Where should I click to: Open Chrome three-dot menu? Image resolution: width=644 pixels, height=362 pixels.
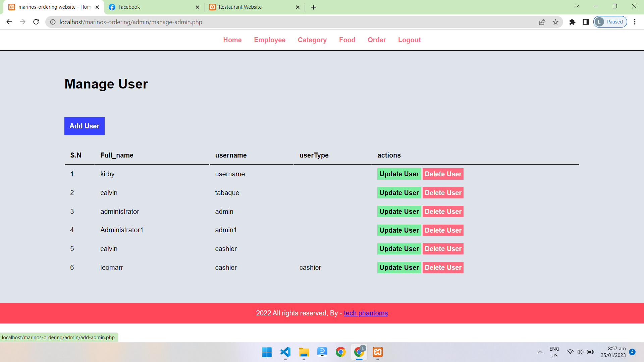pos(635,22)
